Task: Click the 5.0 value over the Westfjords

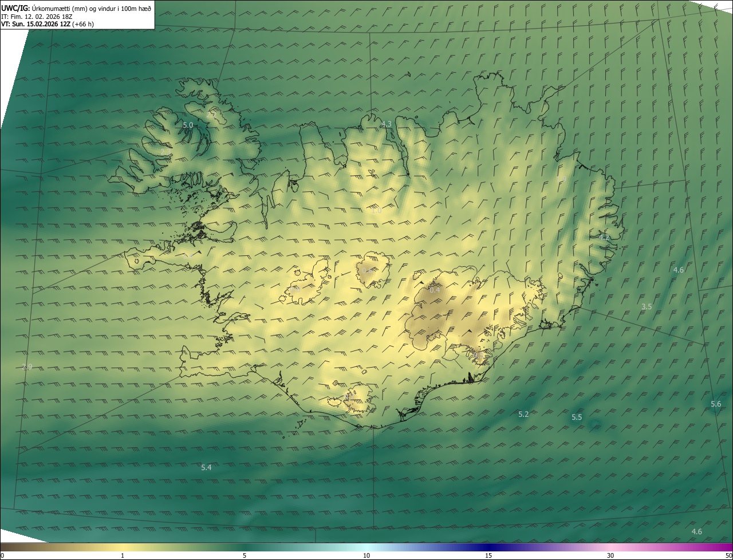Action: 188,125
